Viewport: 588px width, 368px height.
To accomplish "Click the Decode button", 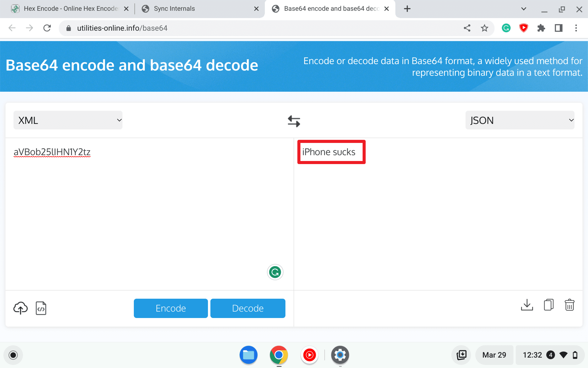I will tap(248, 308).
